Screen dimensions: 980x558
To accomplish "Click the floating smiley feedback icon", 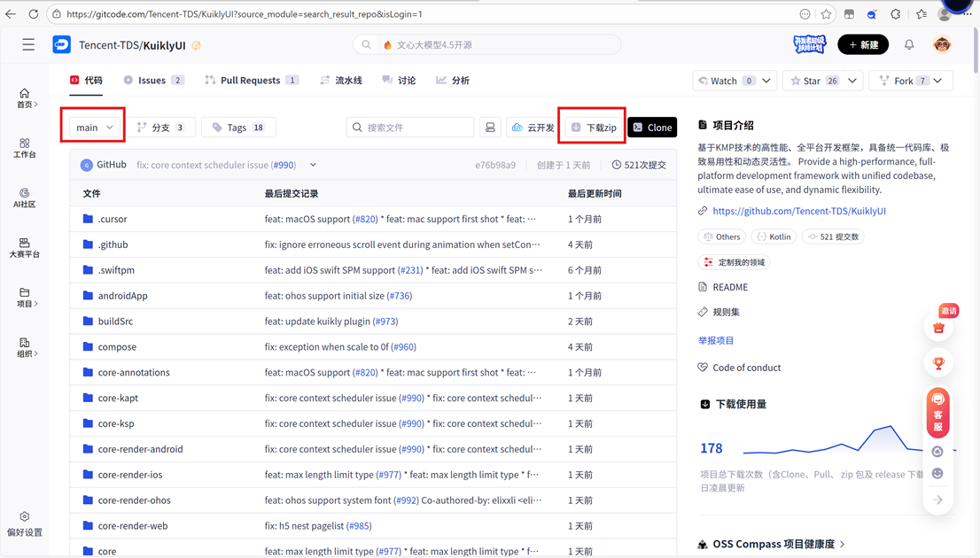I will [x=937, y=473].
